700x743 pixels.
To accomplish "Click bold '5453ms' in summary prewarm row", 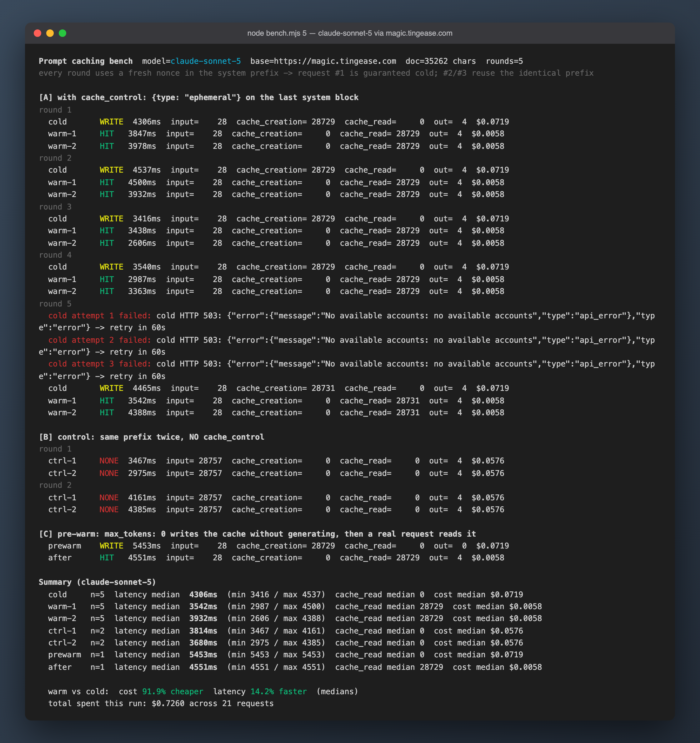I will coord(203,655).
